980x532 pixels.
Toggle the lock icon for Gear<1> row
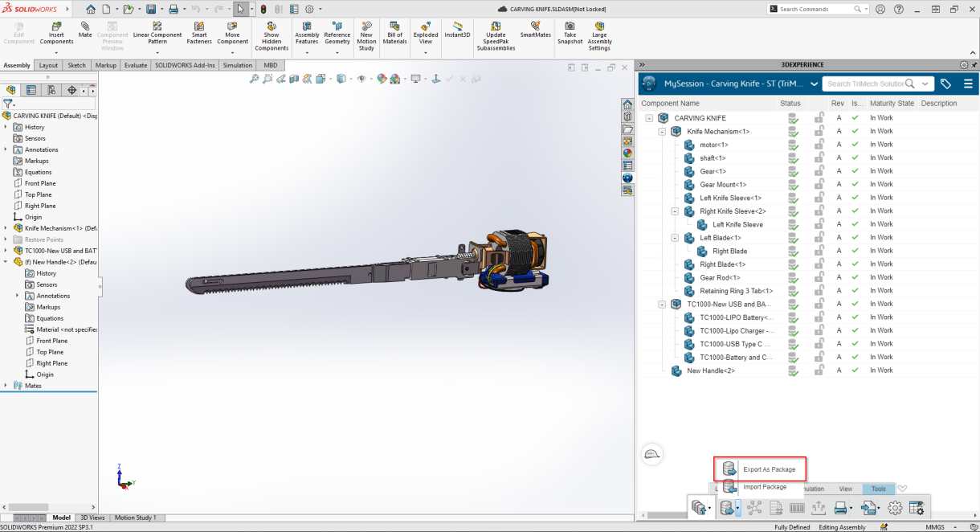pyautogui.click(x=819, y=171)
